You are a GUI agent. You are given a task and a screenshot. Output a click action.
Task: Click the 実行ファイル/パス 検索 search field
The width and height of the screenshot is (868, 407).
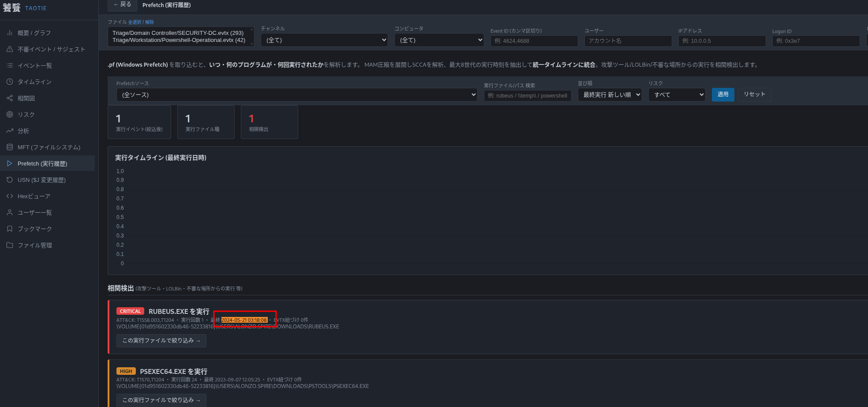click(x=528, y=95)
